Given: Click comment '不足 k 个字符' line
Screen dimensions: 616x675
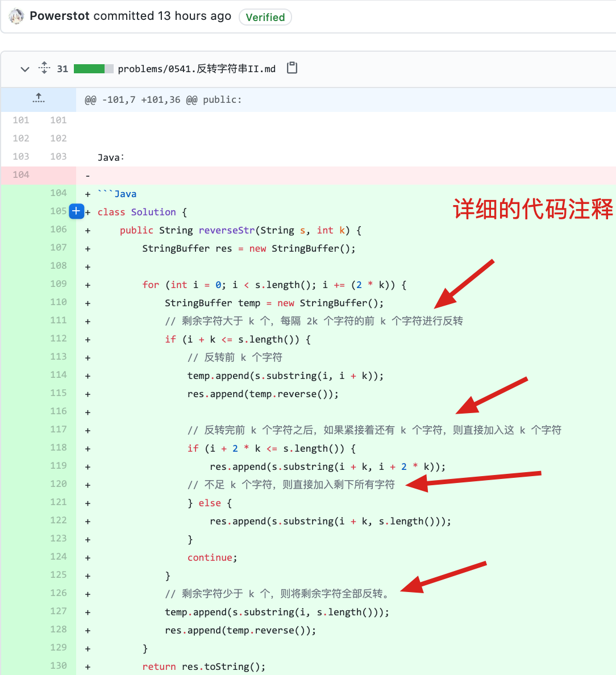Looking at the screenshot, I should 291,485.
